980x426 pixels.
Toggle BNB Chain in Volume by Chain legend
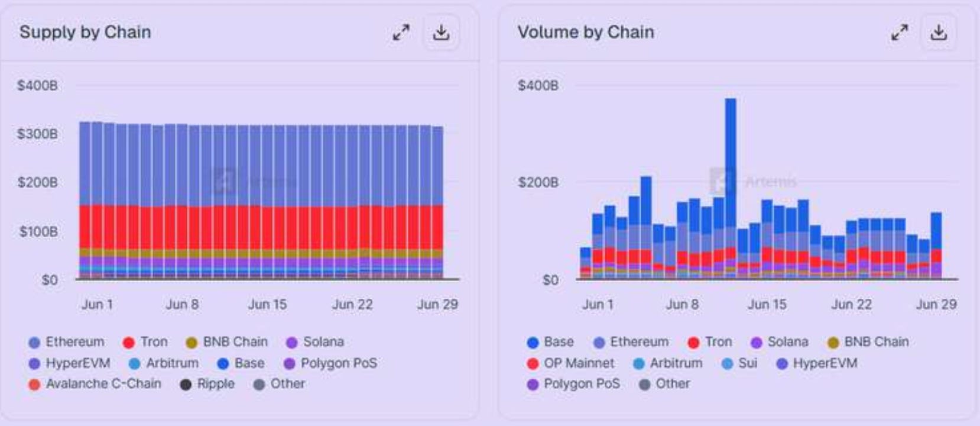[868, 342]
